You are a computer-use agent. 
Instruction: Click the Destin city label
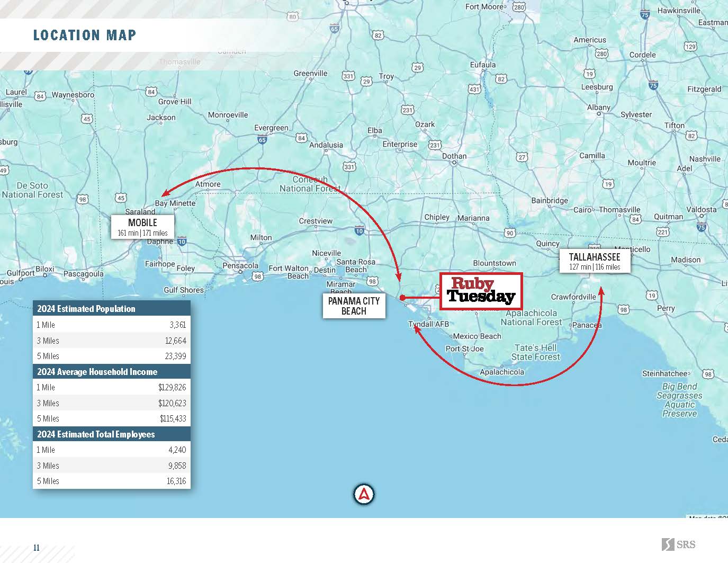pyautogui.click(x=325, y=270)
